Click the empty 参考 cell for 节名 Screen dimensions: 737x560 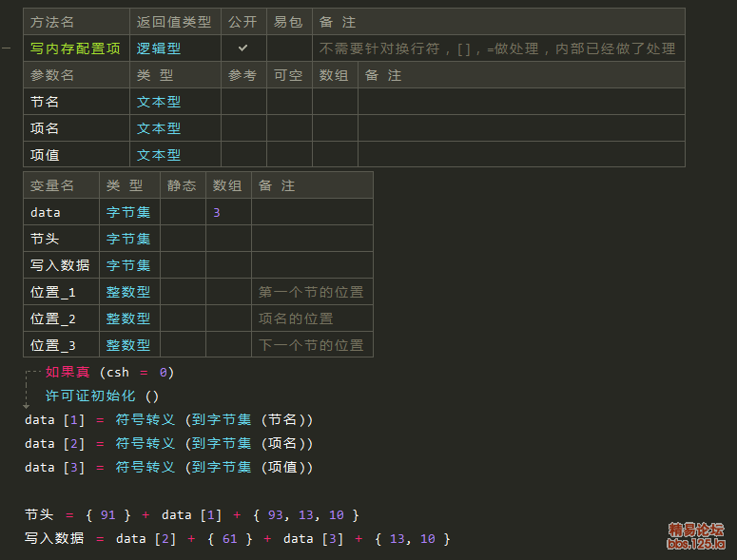pos(243,102)
